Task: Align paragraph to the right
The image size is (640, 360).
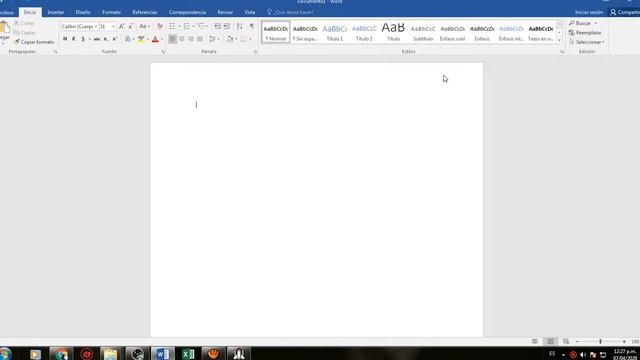Action: point(191,39)
